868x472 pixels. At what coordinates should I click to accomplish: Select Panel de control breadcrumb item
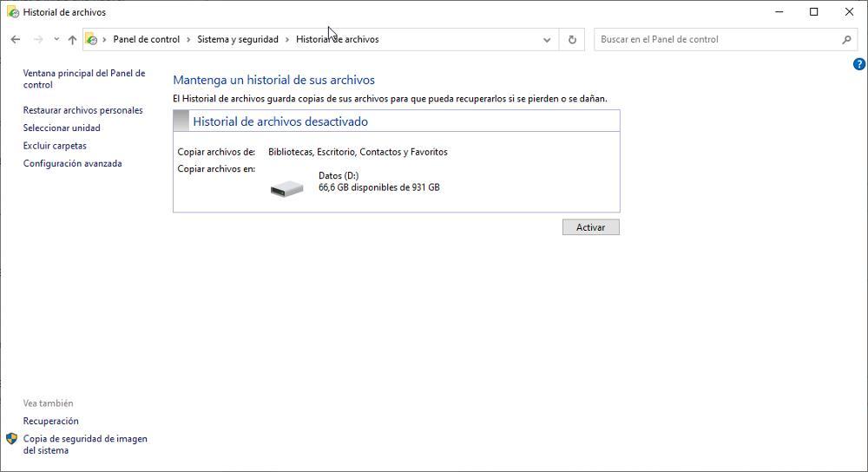point(146,39)
